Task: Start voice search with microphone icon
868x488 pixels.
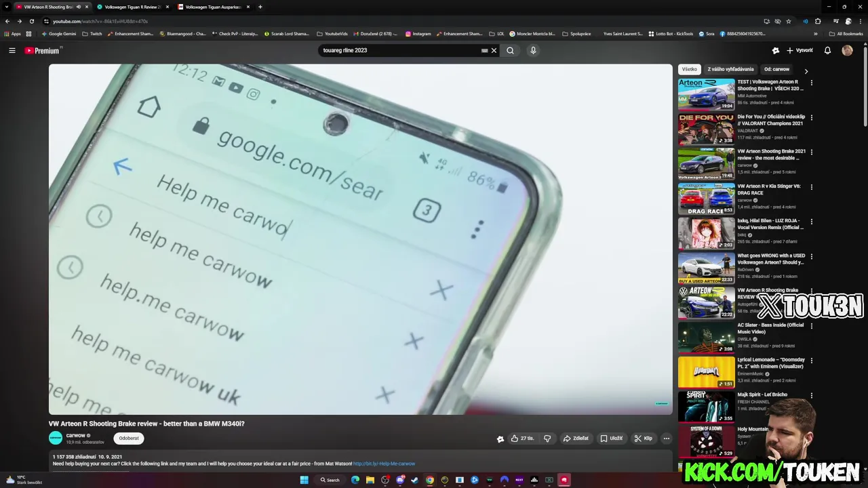Action: tap(533, 50)
